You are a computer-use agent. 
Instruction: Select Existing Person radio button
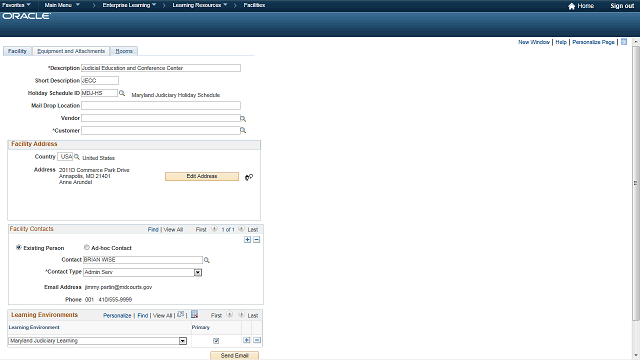pos(18,247)
